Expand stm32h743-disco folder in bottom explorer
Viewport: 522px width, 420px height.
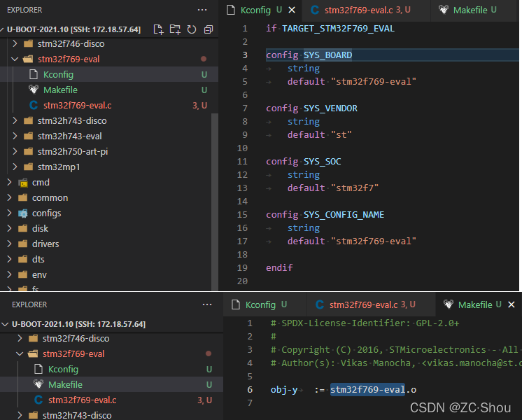[x=20, y=415]
